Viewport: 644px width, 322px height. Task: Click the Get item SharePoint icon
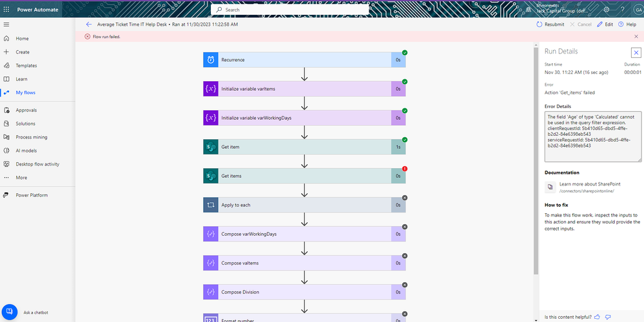(211, 147)
